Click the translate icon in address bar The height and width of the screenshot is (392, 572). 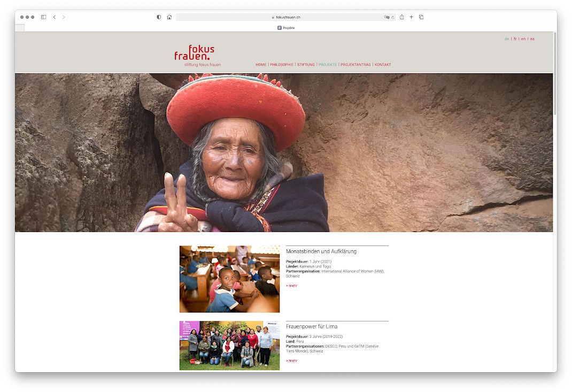(x=387, y=17)
